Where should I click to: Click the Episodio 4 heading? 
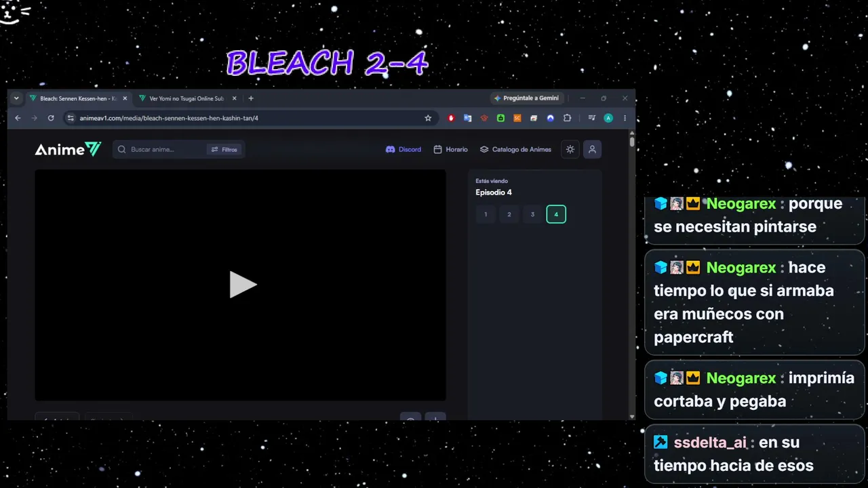(x=494, y=192)
